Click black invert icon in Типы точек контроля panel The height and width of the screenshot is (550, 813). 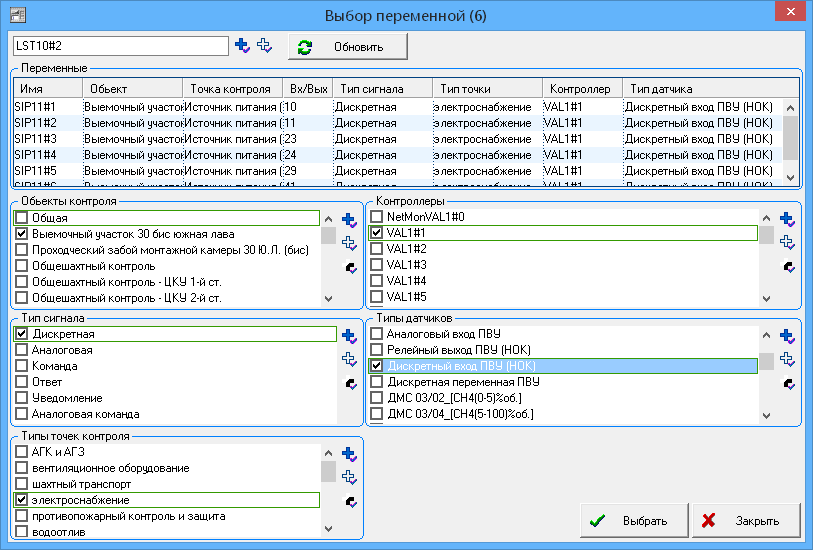click(351, 501)
